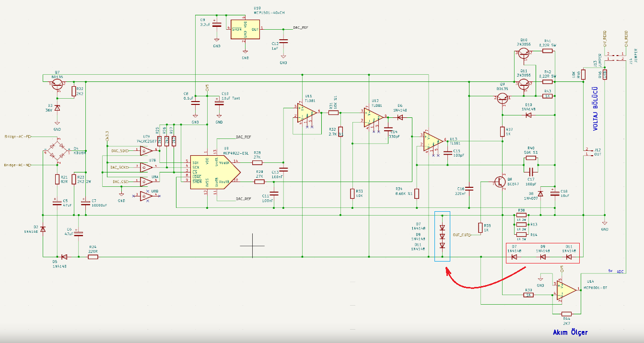This screenshot has height=343, width=644.
Task: Click the VOLTAJ BÖLÜCÜ text annotation
Action: pyautogui.click(x=595, y=109)
